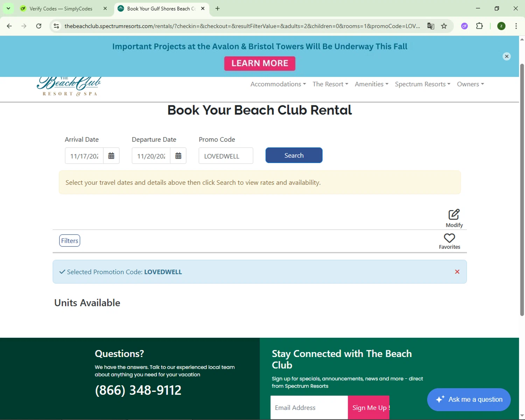Expand The Resort menu
525x420 pixels.
tap(330, 84)
